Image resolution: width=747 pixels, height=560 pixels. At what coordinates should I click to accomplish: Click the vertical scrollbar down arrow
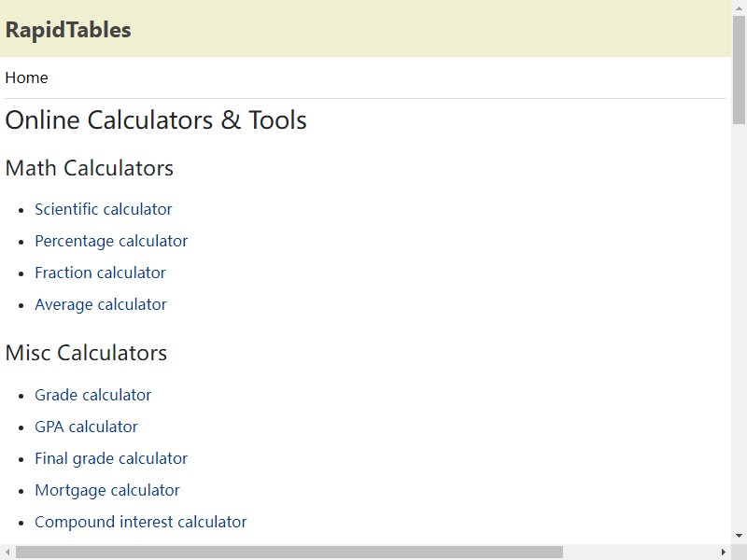click(739, 536)
